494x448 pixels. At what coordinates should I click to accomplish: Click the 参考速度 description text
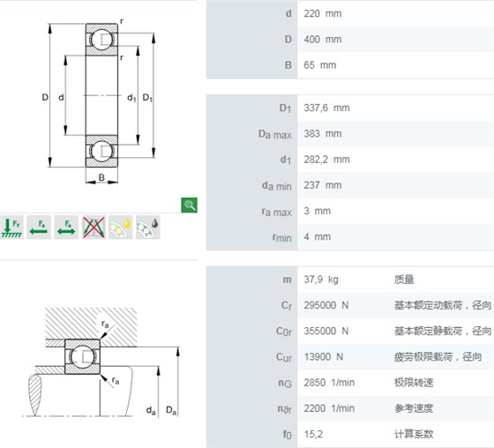tap(414, 408)
